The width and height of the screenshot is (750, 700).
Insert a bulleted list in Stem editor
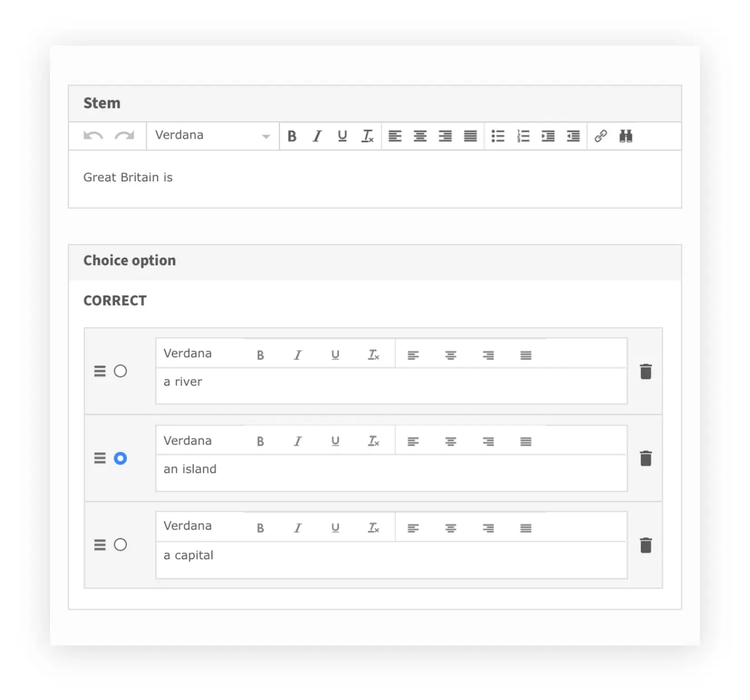[x=497, y=136]
